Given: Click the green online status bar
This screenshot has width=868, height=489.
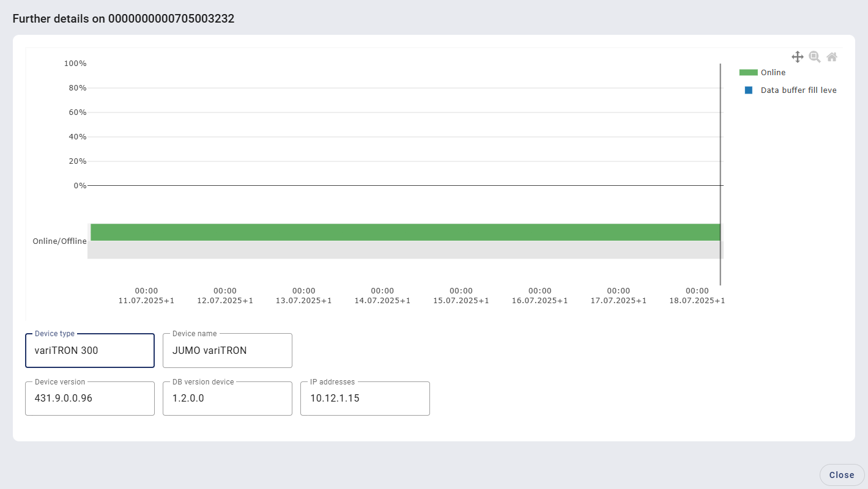Looking at the screenshot, I should tap(404, 232).
